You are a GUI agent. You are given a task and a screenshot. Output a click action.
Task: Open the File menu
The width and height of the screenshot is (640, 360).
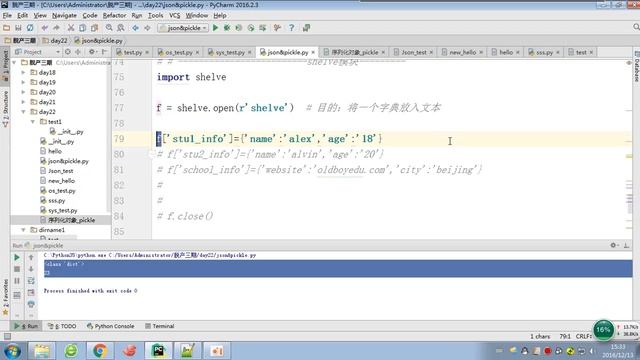7,16
